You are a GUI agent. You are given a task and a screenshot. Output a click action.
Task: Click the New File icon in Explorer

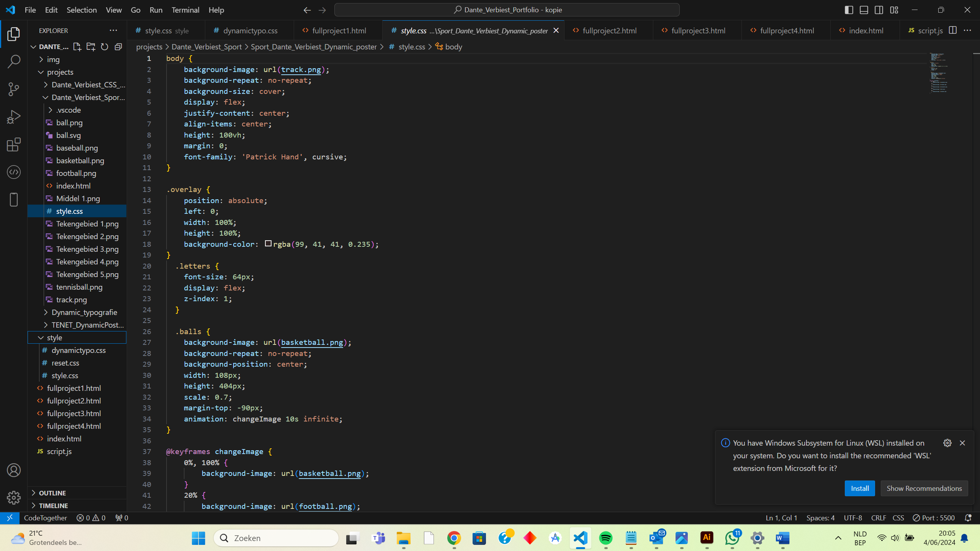coord(77,47)
